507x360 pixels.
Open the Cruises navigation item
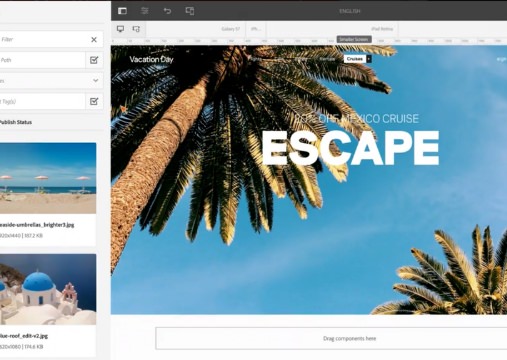(x=355, y=59)
